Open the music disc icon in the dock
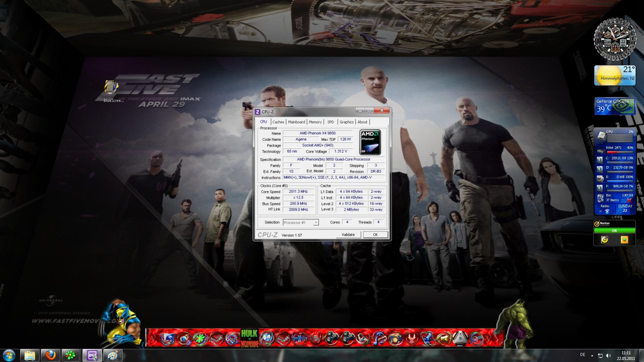The image size is (644, 362). (x=267, y=338)
